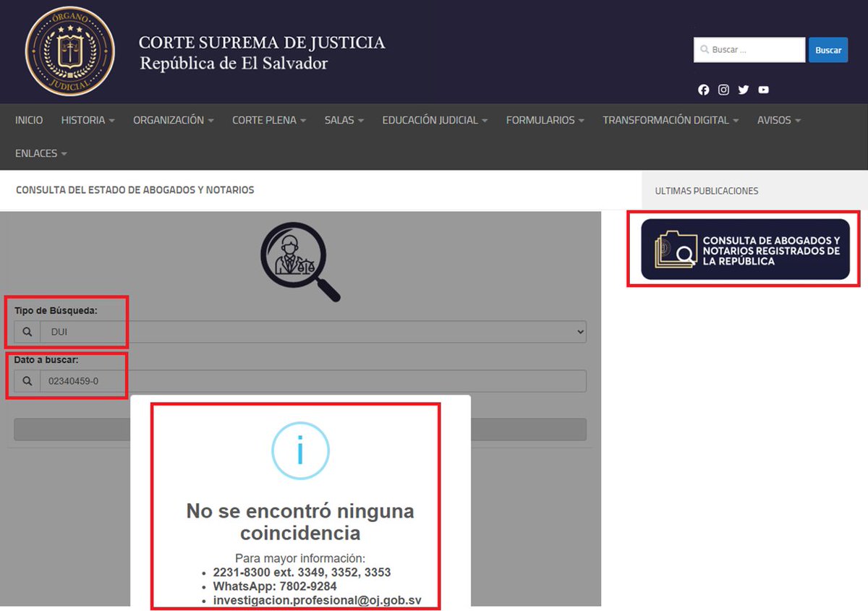Image resolution: width=868 pixels, height=611 pixels.
Task: Expand the ORGANIZACIÓN menu
Action: point(173,120)
